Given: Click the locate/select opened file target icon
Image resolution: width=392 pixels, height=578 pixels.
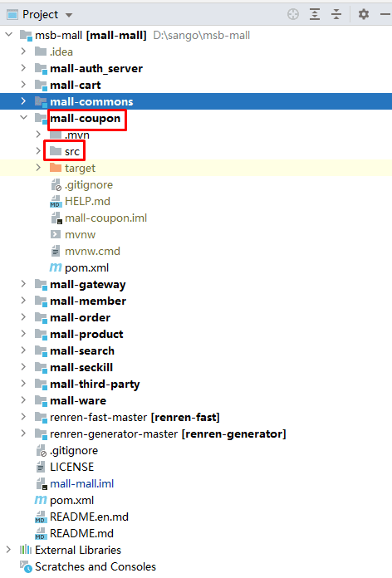Looking at the screenshot, I should tap(293, 14).
